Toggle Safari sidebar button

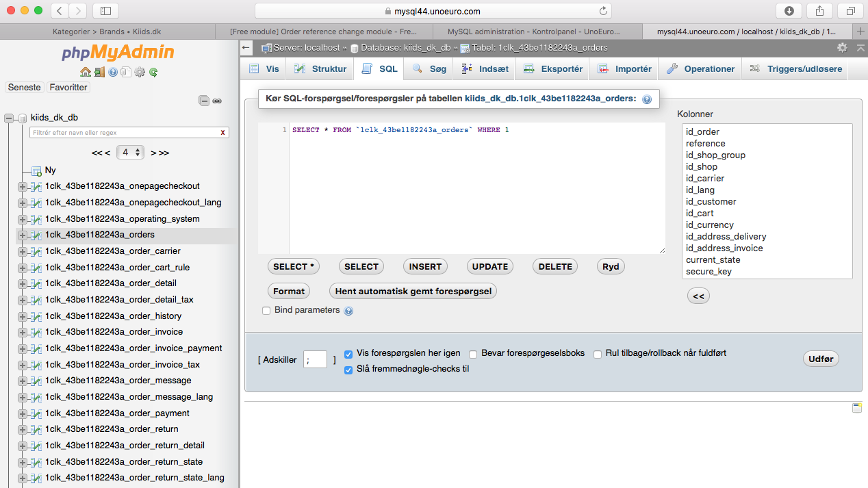pyautogui.click(x=105, y=11)
